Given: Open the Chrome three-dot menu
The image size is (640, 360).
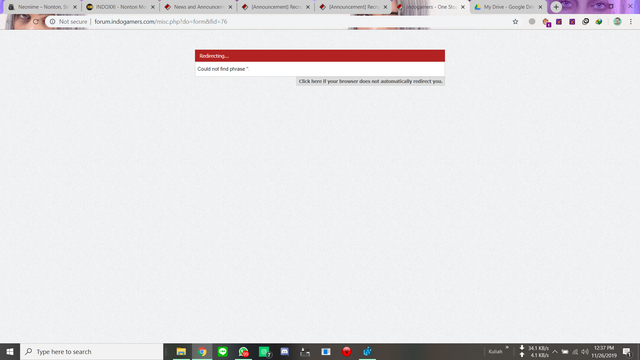Looking at the screenshot, I should (x=631, y=22).
